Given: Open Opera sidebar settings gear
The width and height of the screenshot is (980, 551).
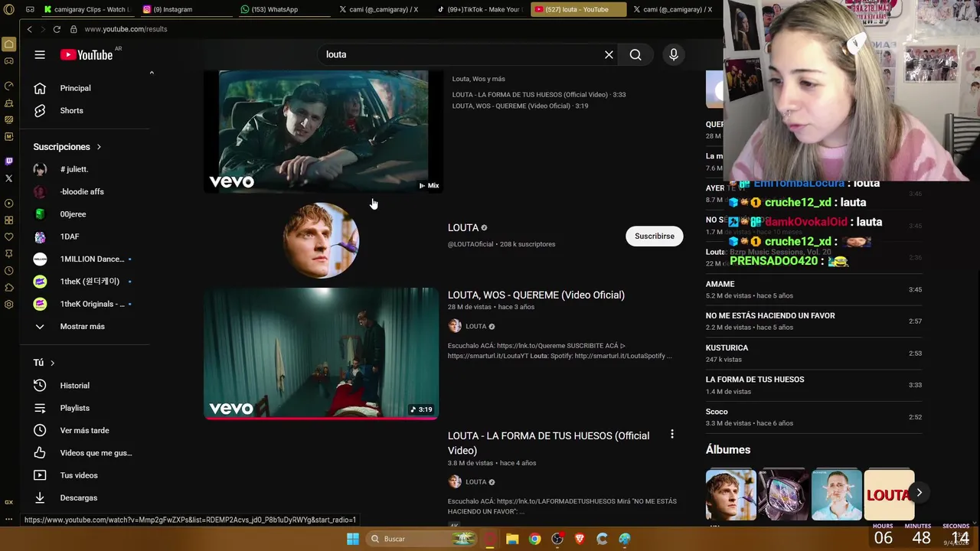Looking at the screenshot, I should [x=8, y=305].
